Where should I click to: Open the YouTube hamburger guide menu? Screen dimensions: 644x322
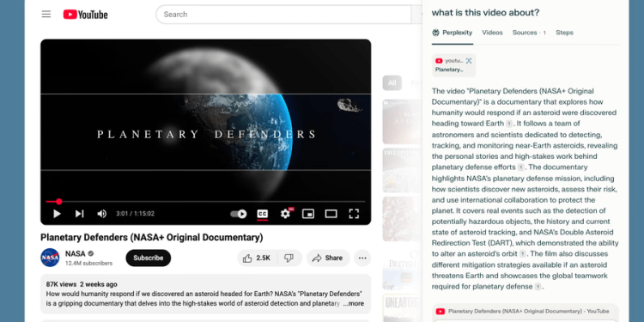click(x=46, y=15)
